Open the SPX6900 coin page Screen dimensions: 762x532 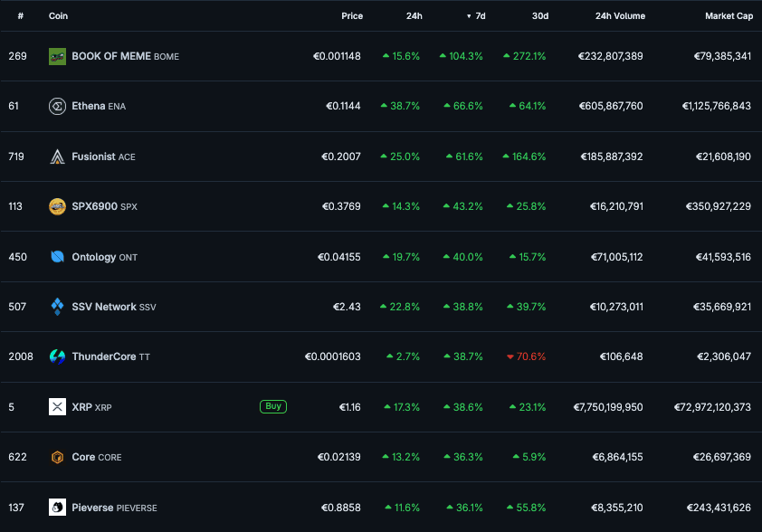104,206
